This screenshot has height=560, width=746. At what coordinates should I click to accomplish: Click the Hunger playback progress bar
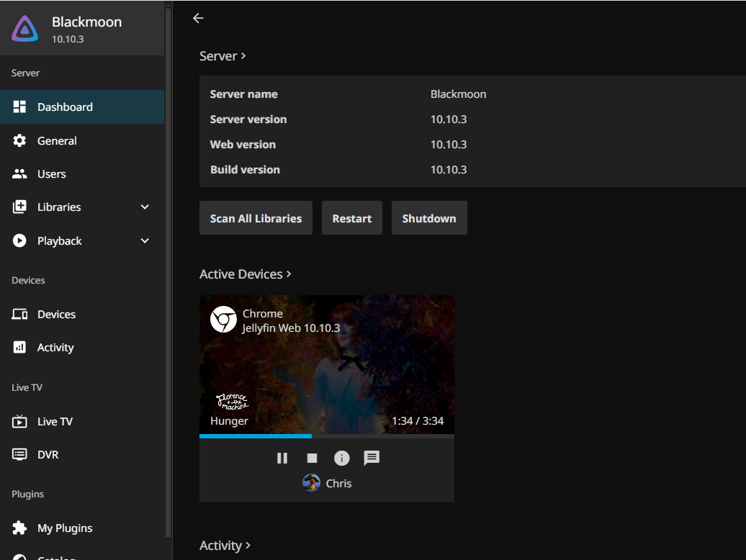(x=326, y=436)
